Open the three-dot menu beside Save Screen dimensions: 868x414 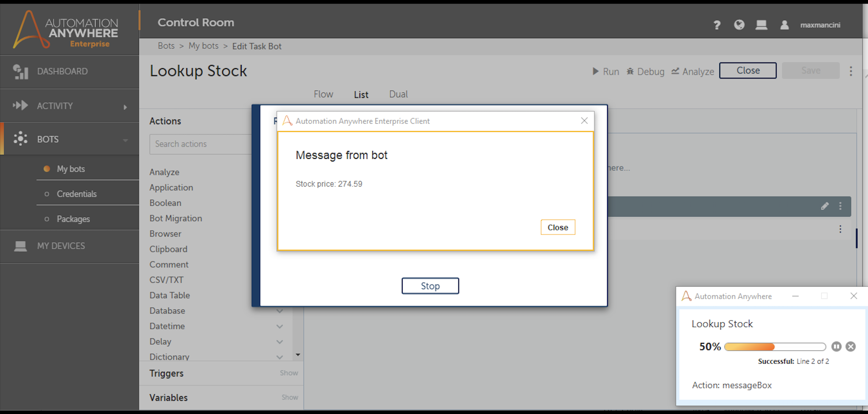click(851, 71)
